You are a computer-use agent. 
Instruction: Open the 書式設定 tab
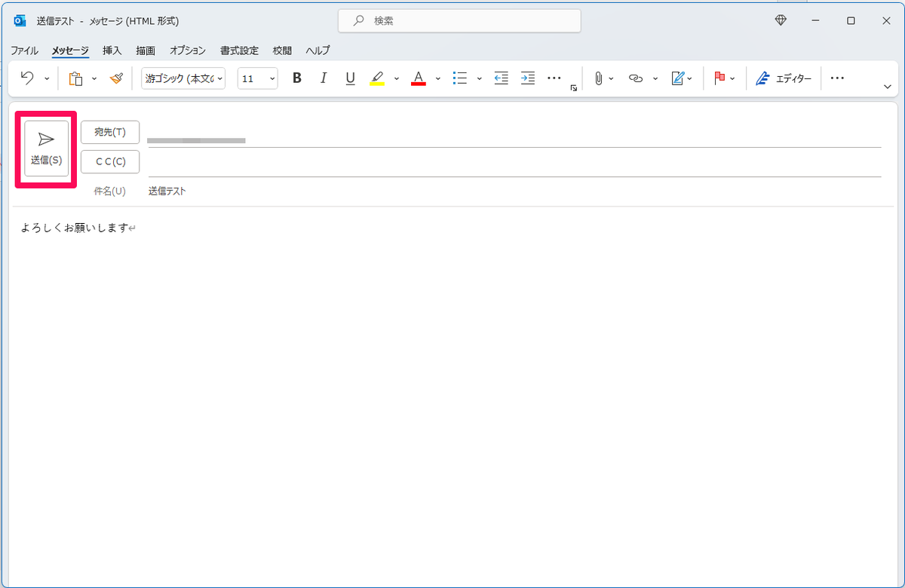239,51
